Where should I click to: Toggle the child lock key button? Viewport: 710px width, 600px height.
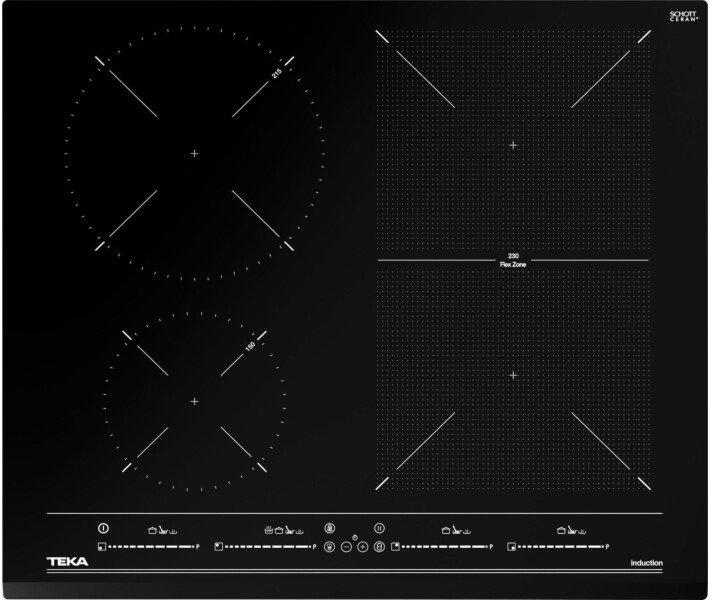330,528
